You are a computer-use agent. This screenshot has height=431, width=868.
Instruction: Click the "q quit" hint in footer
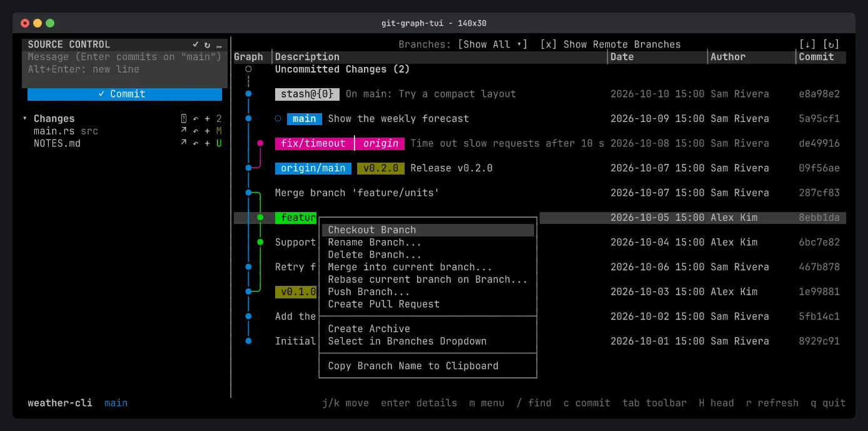pos(828,403)
